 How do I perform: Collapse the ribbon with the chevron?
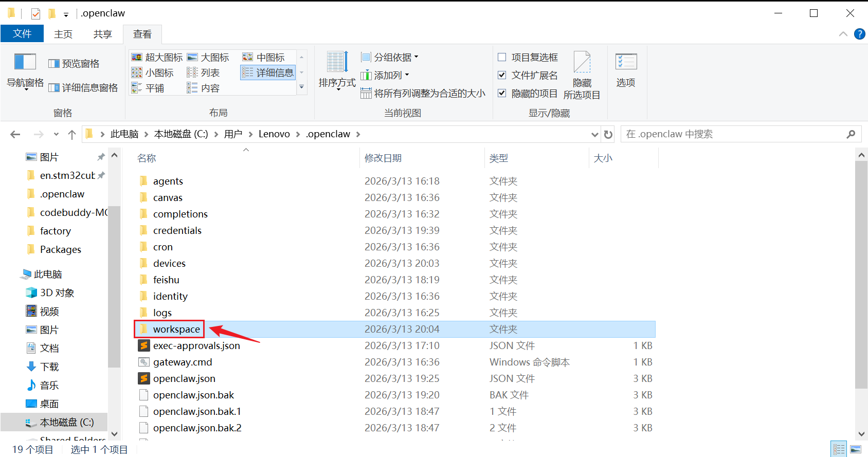(843, 34)
